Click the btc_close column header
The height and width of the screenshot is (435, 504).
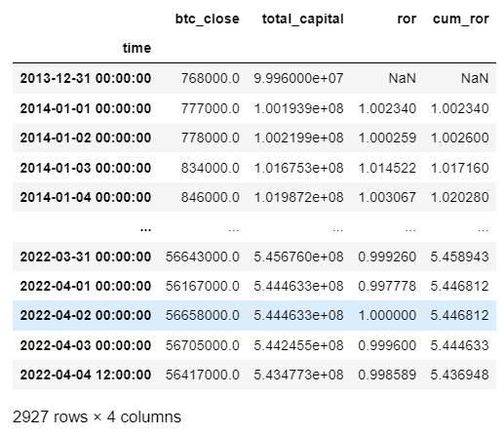pyautogui.click(x=207, y=19)
